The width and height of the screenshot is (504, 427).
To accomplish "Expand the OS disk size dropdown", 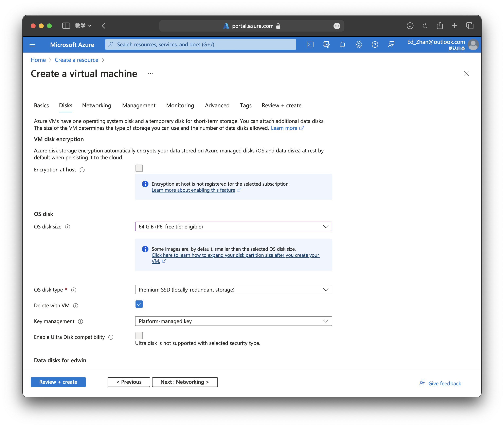I will click(233, 227).
